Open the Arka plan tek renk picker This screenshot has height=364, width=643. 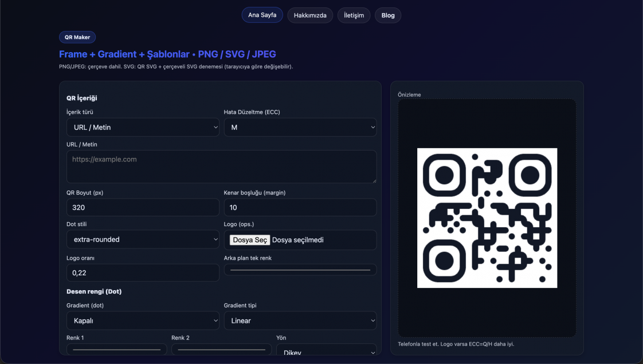(300, 270)
